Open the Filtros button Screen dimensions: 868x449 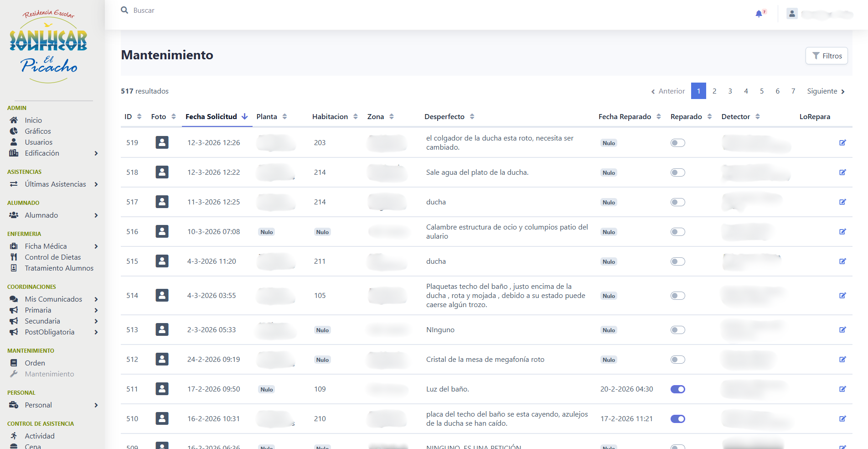coord(826,56)
